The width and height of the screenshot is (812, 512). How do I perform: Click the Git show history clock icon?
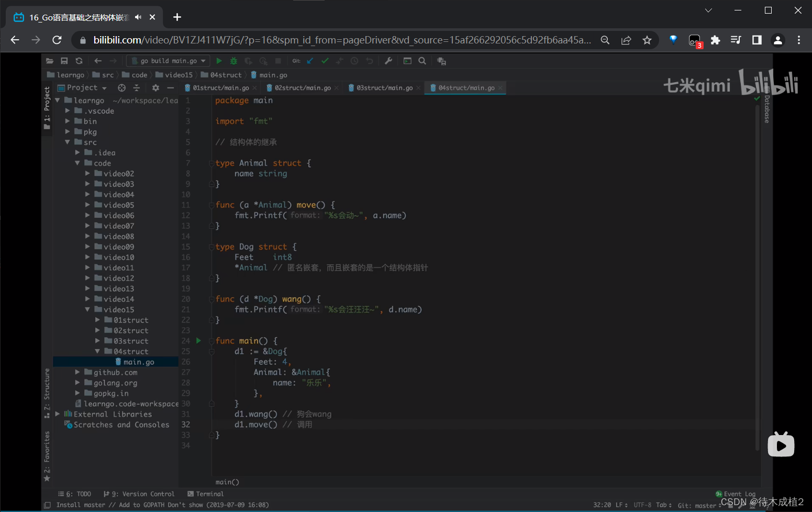click(354, 61)
